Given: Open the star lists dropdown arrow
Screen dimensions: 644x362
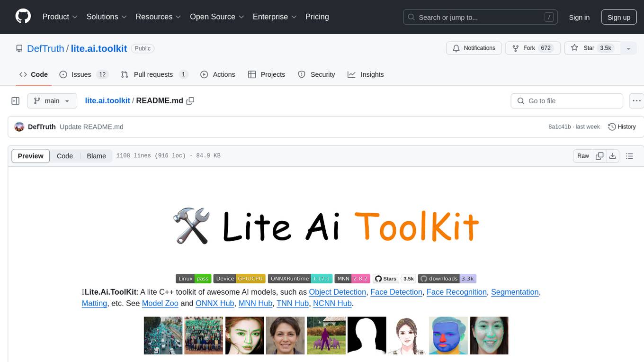Looking at the screenshot, I should pos(628,48).
